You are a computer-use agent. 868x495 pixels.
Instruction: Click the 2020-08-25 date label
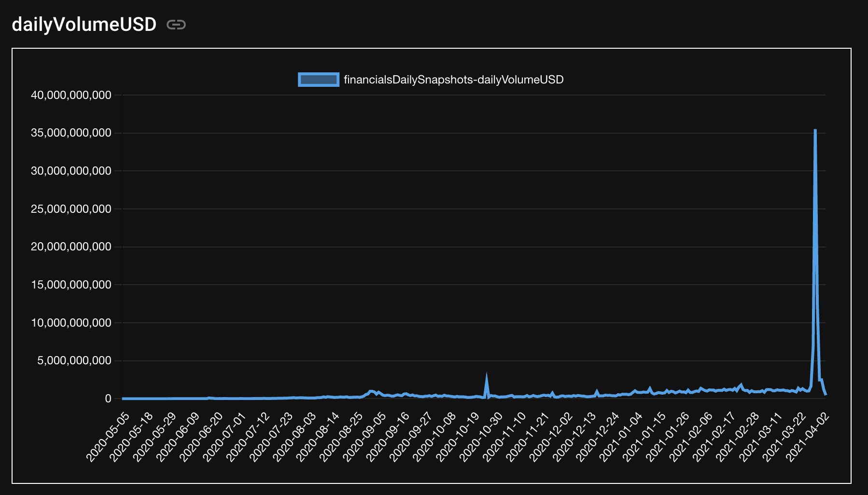[341, 437]
